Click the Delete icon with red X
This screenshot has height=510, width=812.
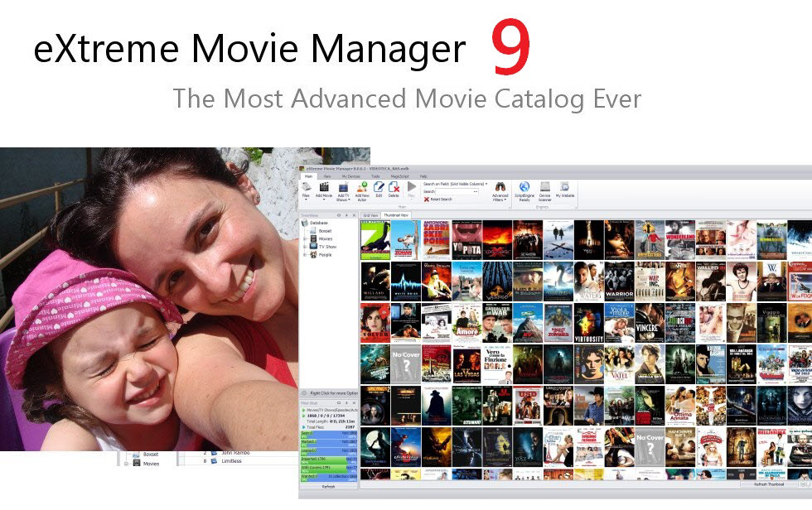[x=394, y=187]
